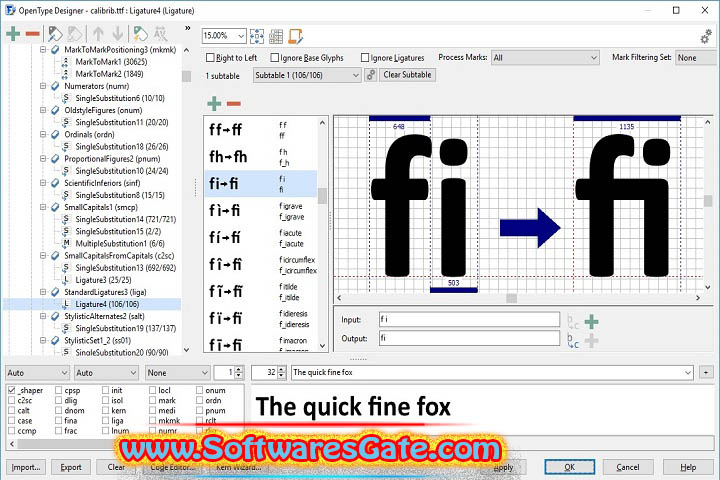The height and width of the screenshot is (480, 720).
Task: Select the Ligature4 (106/106) tree row
Action: pyautogui.click(x=92, y=304)
